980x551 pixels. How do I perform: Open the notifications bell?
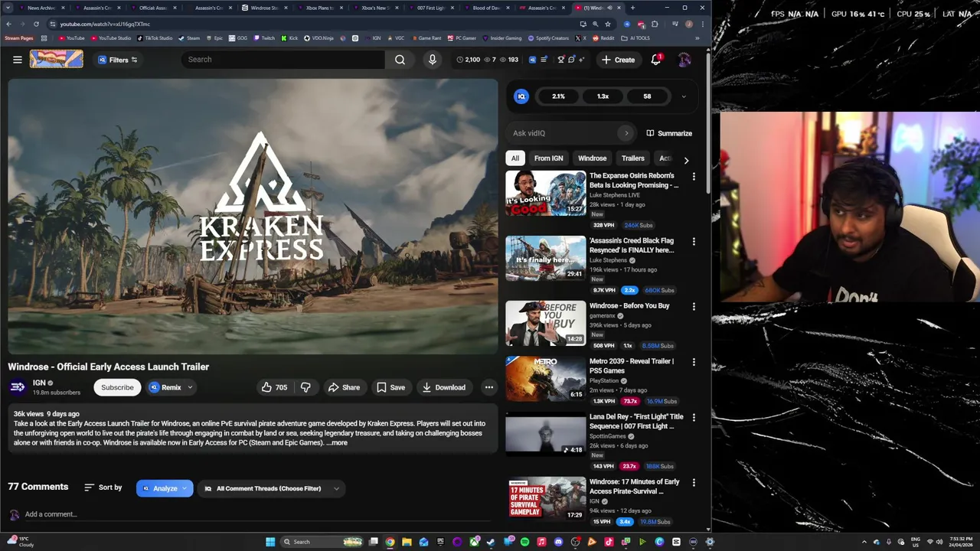(656, 60)
